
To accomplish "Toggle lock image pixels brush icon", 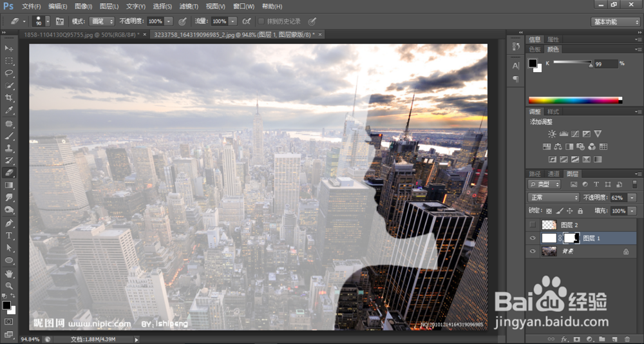I will (x=560, y=211).
